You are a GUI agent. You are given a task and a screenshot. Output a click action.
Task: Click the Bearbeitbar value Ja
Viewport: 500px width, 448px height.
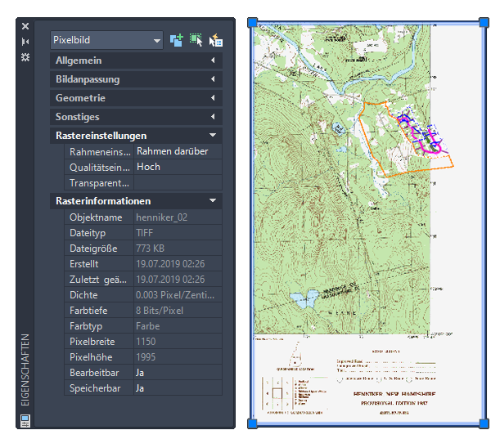point(178,373)
